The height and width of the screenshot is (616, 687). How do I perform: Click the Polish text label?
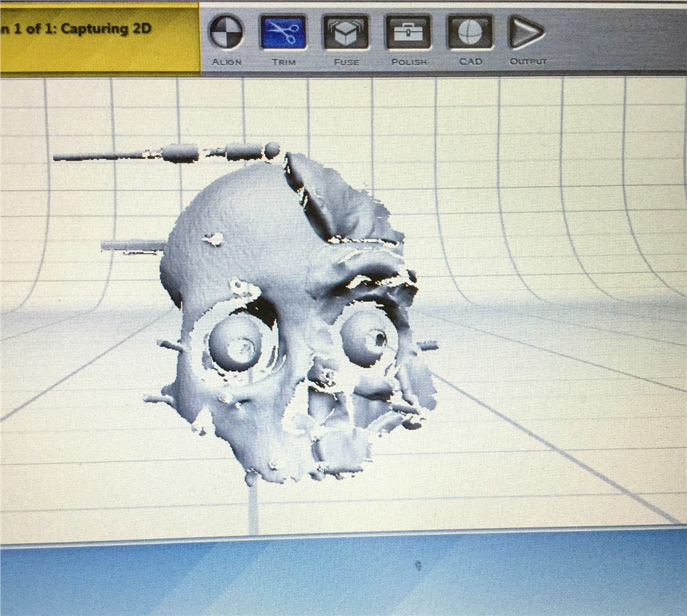tap(409, 62)
